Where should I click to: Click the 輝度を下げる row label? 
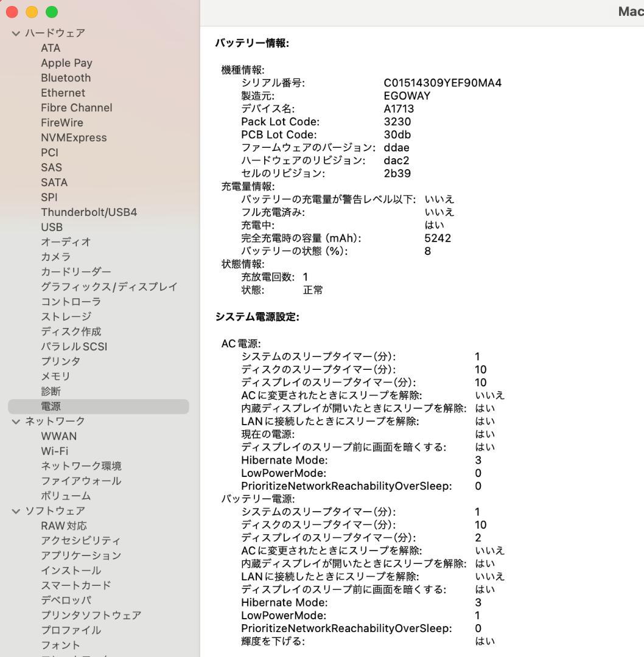pos(273,642)
